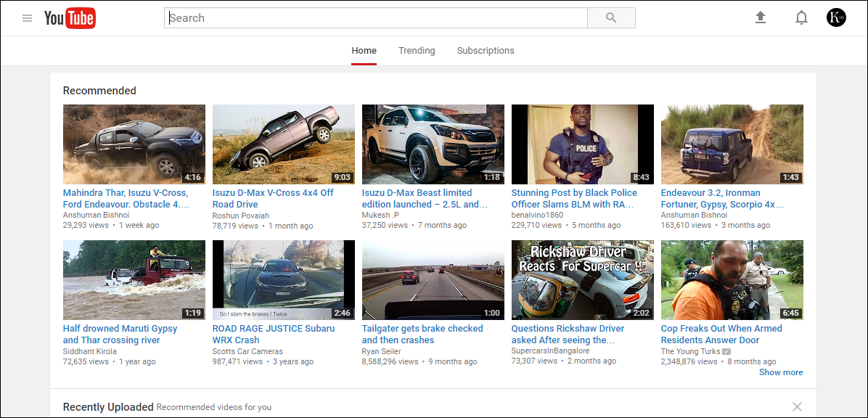Open title link 'Isuzu D-Max Beast limited edition'

425,199
